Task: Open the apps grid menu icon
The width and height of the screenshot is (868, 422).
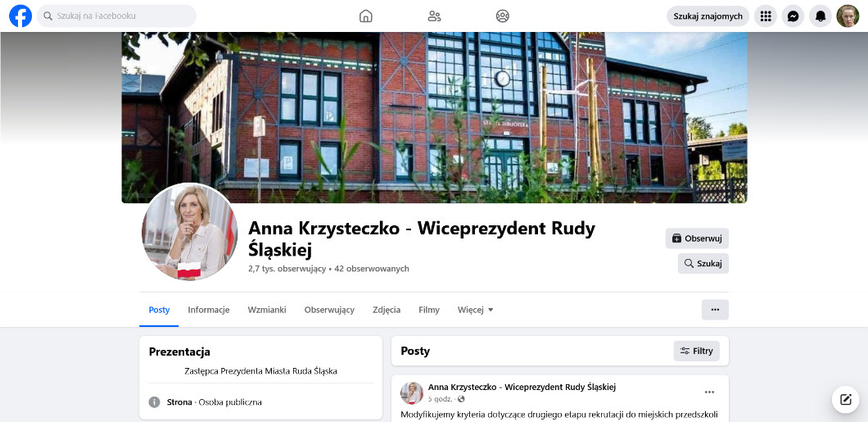Action: [x=765, y=16]
